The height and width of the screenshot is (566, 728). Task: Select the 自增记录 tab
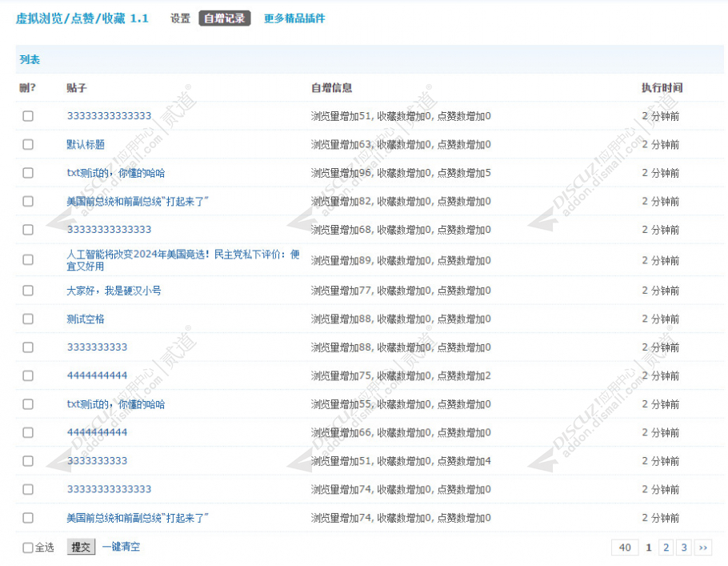tap(225, 18)
